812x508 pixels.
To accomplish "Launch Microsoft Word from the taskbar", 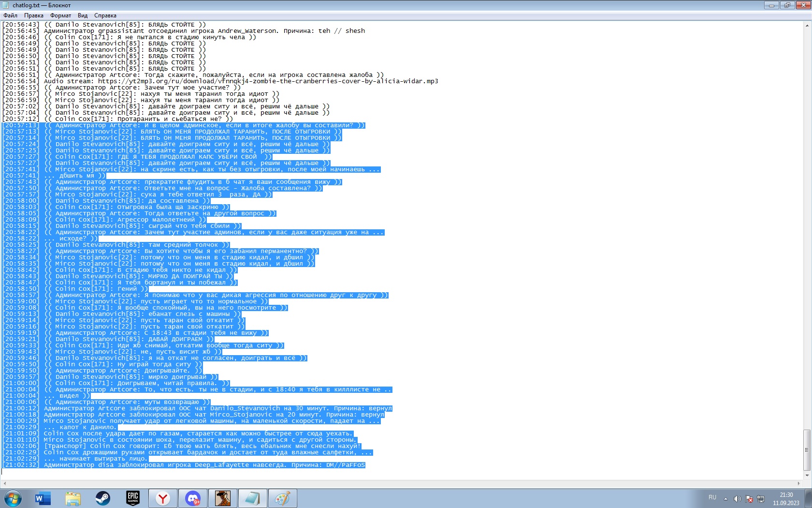I will [x=43, y=498].
